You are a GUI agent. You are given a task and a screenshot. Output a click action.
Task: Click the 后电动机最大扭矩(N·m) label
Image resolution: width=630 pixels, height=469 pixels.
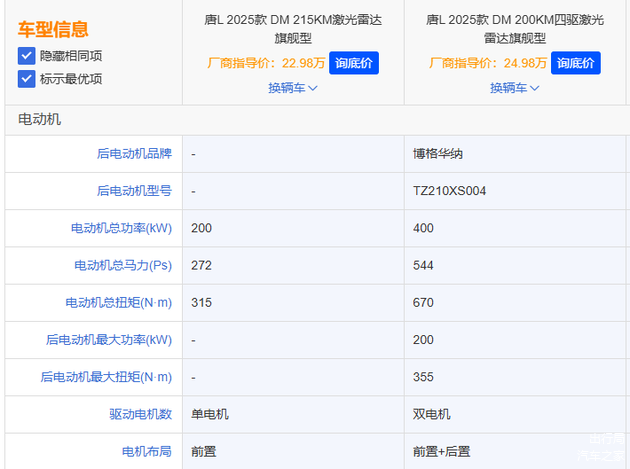106,377
